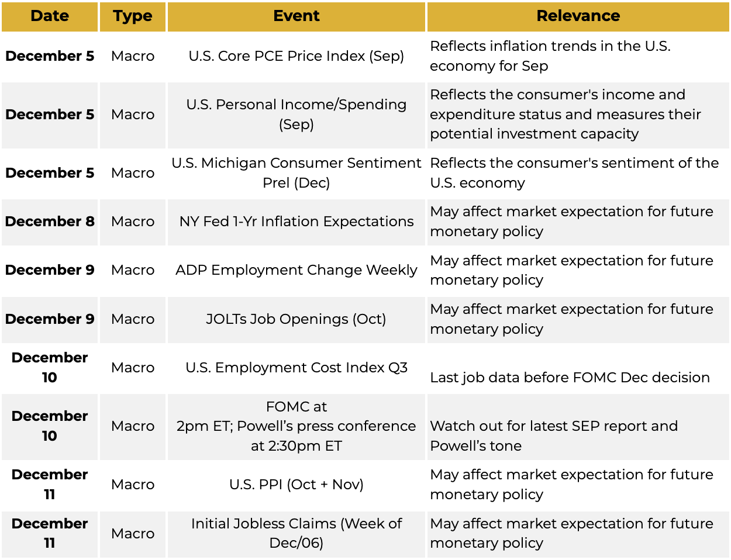
Task: Select the "Event" column header
Action: coord(296,16)
